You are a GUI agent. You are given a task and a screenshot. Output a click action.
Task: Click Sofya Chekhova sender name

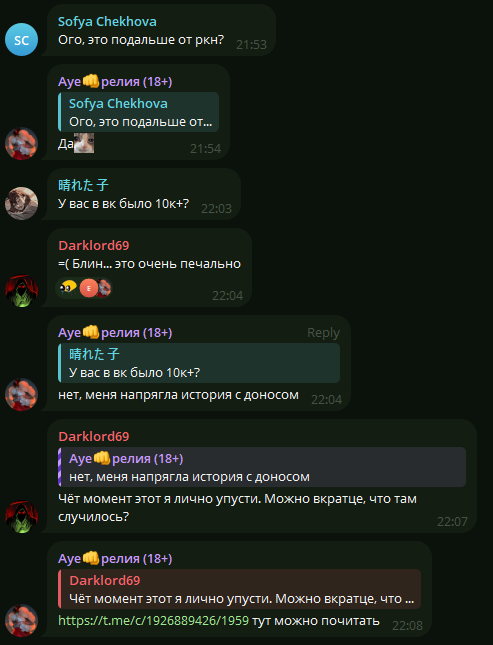click(107, 21)
